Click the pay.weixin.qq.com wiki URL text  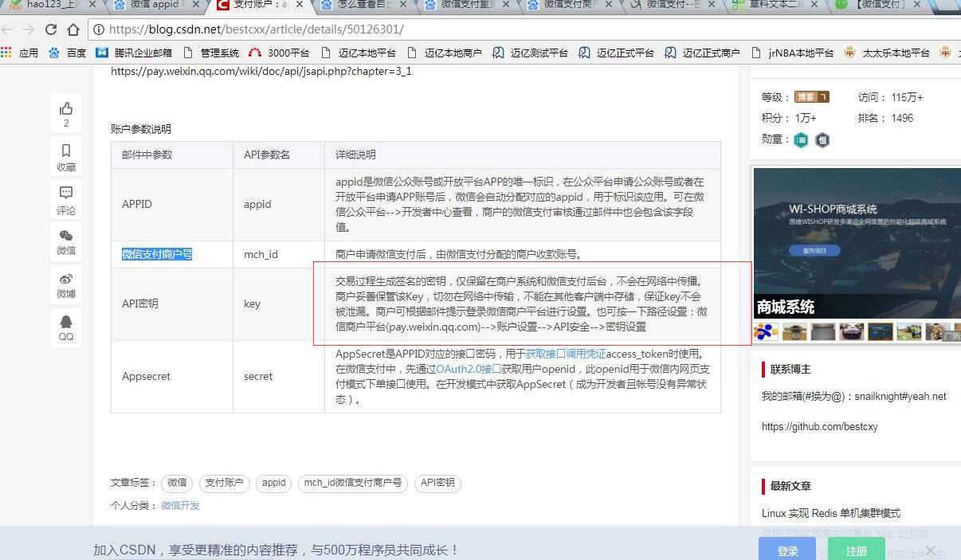[261, 71]
